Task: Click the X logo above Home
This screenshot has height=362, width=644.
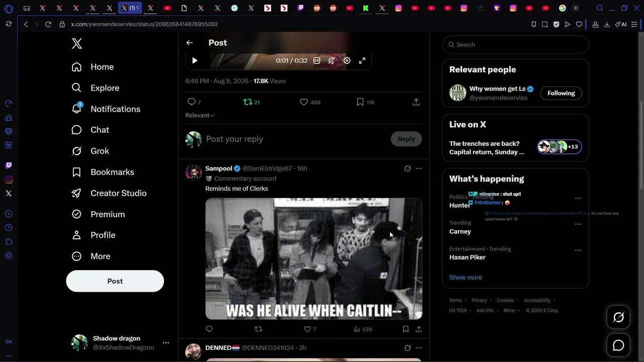Action: 76,44
